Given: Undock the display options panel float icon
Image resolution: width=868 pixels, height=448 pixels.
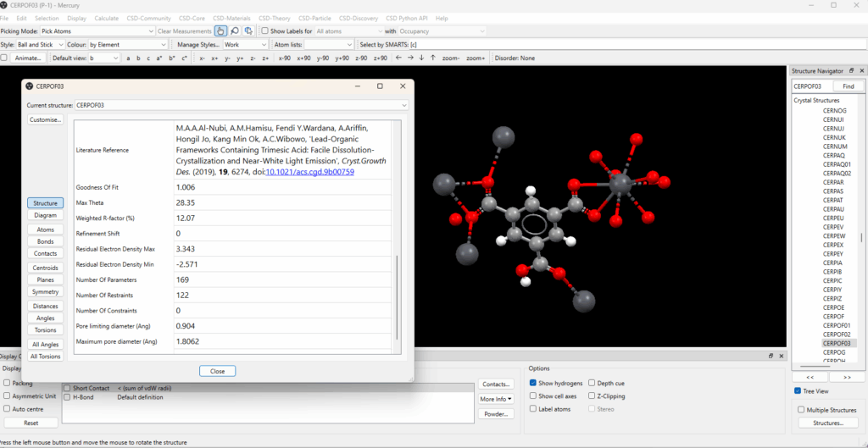Looking at the screenshot, I should (x=771, y=357).
